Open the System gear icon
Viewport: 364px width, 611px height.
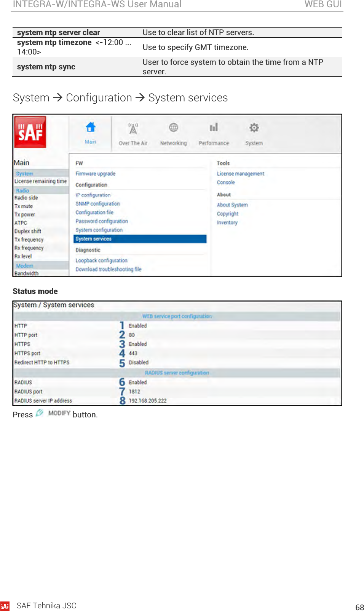(x=254, y=127)
